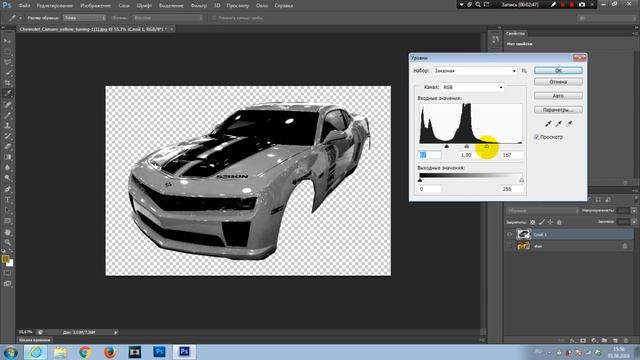
Task: Select the Lasso tool
Action: (7, 62)
